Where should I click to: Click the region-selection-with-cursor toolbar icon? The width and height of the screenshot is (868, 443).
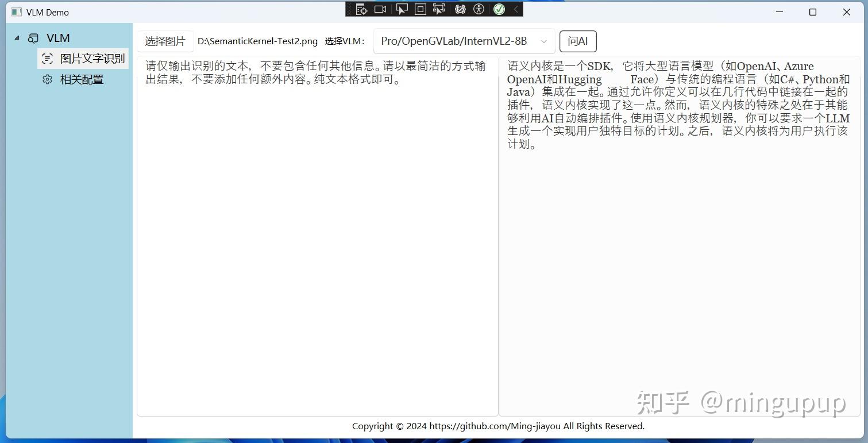(x=439, y=9)
